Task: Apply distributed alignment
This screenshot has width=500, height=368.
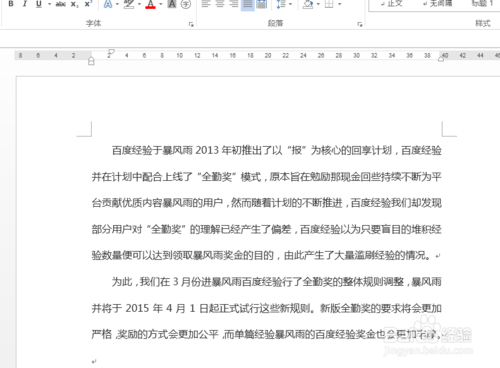Action: [x=262, y=4]
